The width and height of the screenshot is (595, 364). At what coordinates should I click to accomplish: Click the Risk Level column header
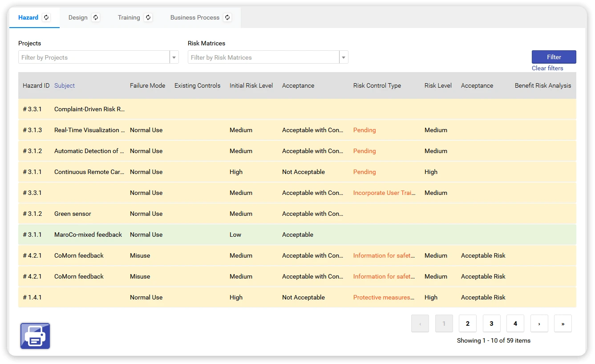[x=438, y=85]
